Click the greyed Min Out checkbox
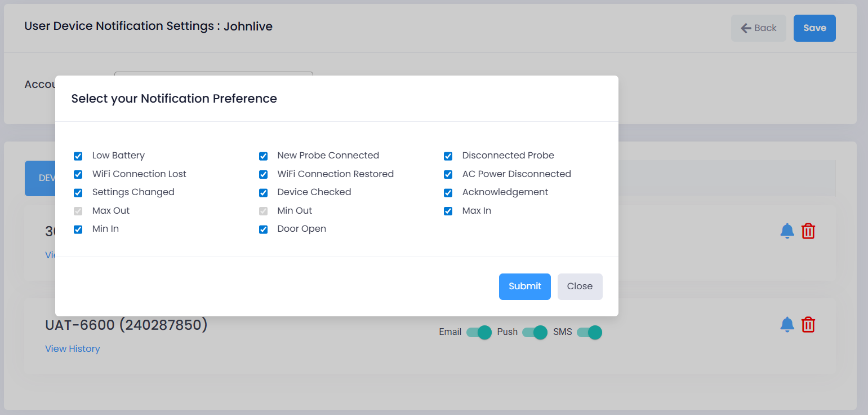Image resolution: width=868 pixels, height=415 pixels. (x=263, y=211)
